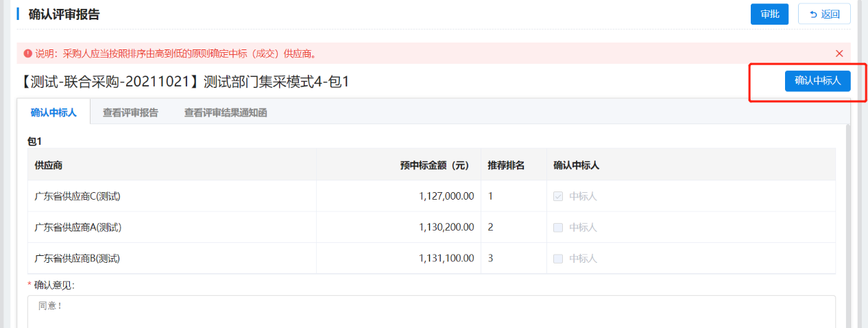Click the 推荐排名 column header
The height and width of the screenshot is (328, 868).
click(506, 165)
